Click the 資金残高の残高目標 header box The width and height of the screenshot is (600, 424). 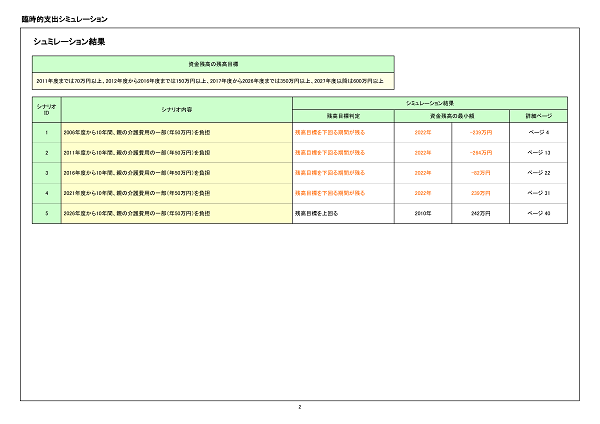pyautogui.click(x=213, y=63)
